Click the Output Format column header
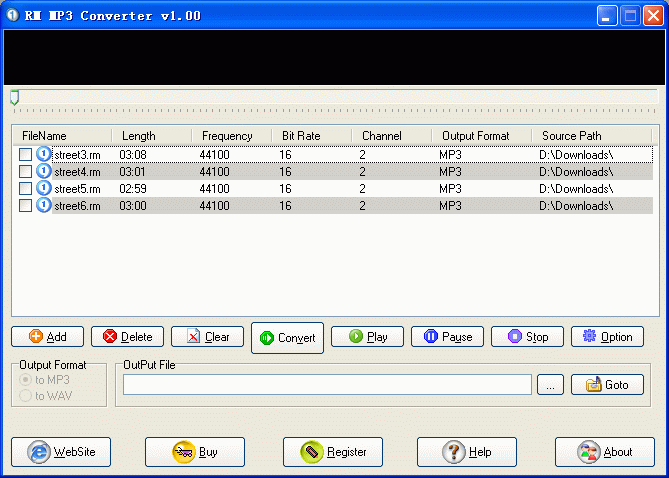Image resolution: width=669 pixels, height=478 pixels. click(482, 136)
